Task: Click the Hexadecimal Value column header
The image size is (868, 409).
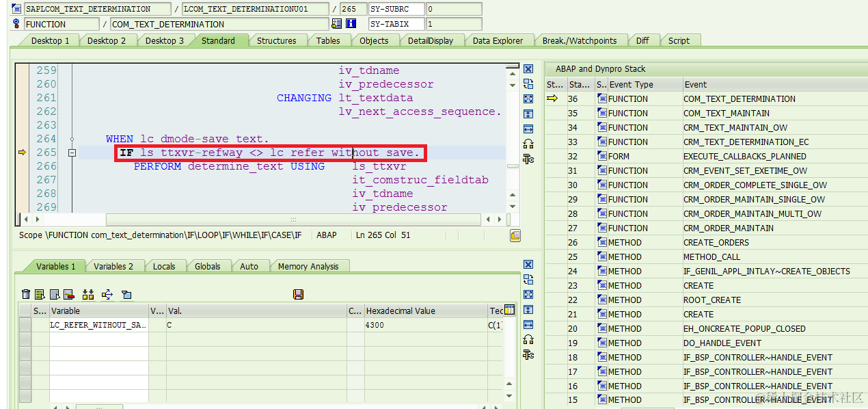Action: click(x=426, y=311)
